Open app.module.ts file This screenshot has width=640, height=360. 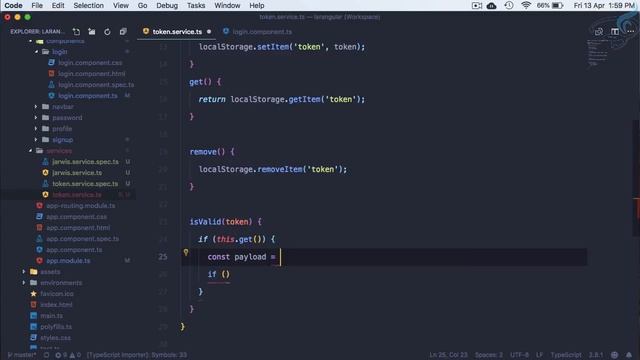pyautogui.click(x=68, y=260)
